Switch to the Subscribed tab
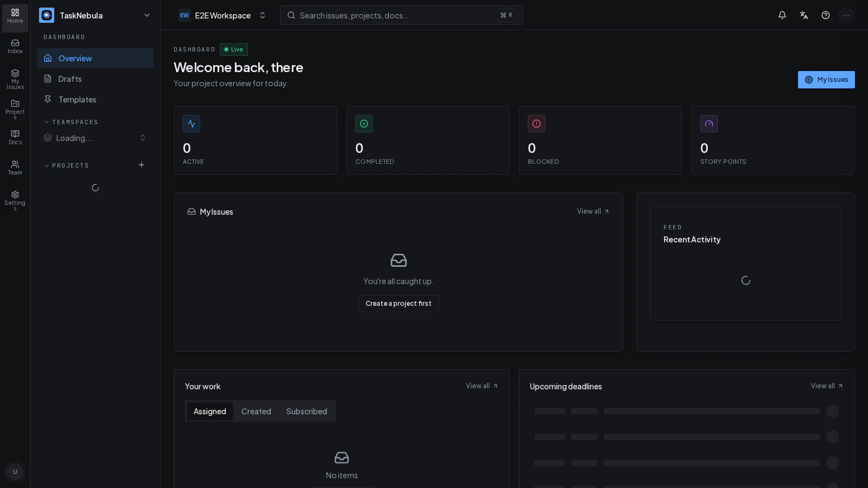This screenshot has width=868, height=488. [307, 411]
